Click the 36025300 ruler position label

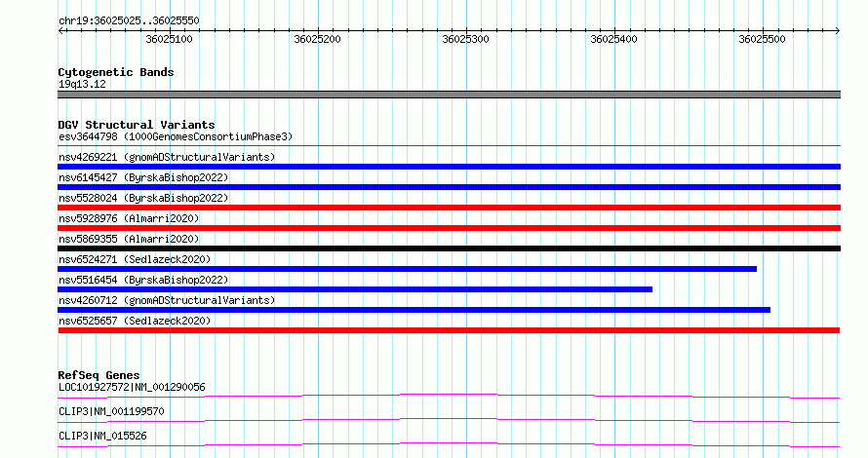[x=465, y=39]
